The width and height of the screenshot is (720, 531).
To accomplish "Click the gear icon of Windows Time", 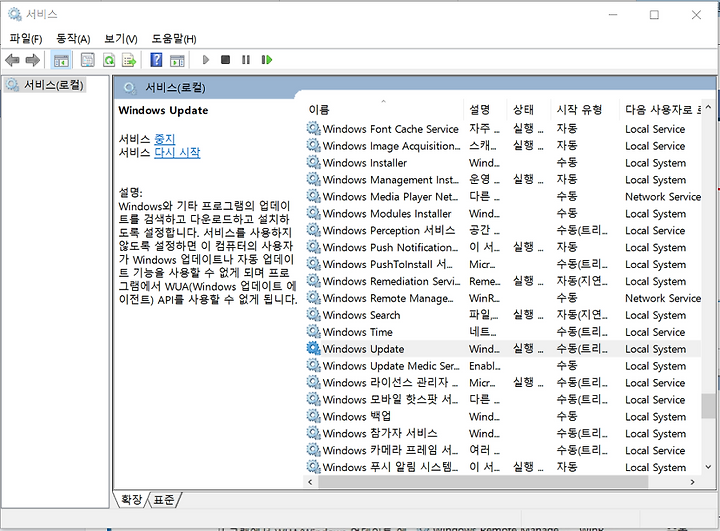I will pyautogui.click(x=313, y=331).
